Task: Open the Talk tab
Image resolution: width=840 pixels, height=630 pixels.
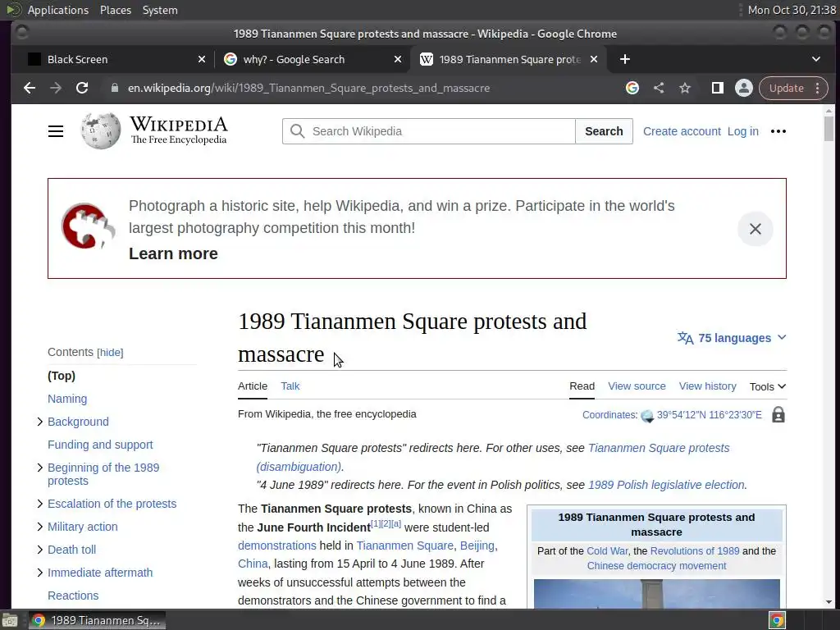Action: click(x=290, y=386)
